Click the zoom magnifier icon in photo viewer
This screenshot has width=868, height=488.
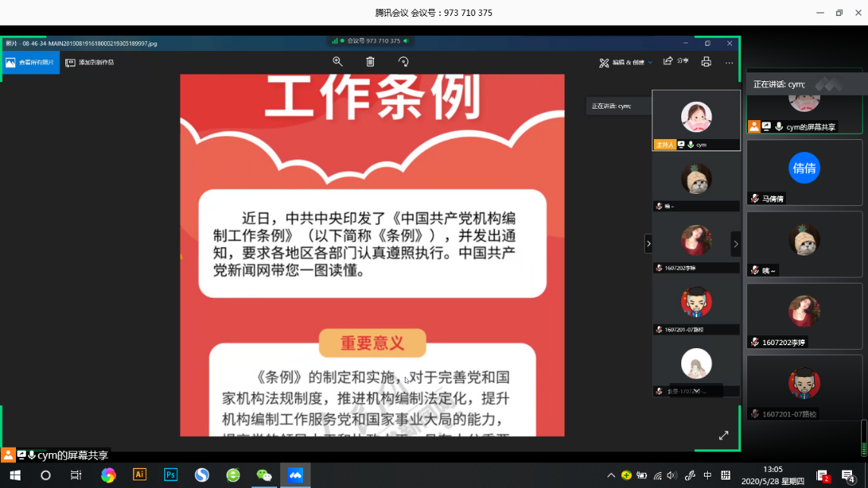pos(338,62)
